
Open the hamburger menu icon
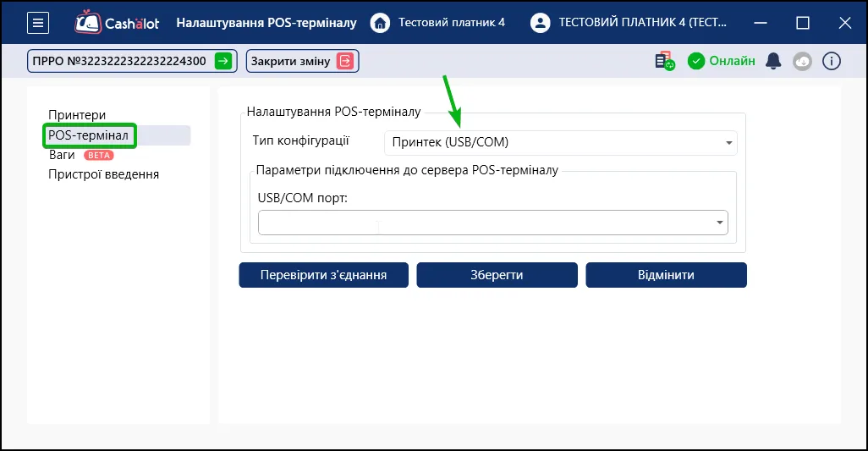38,23
